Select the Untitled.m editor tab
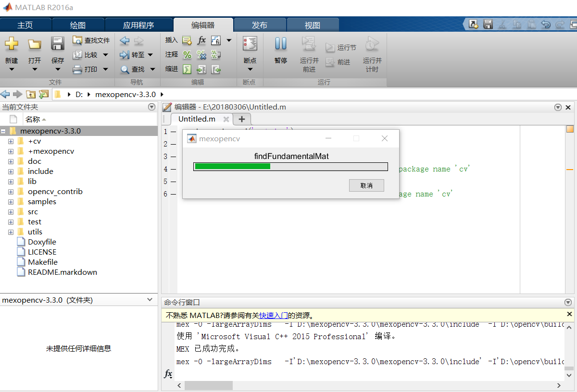577x392 pixels. pyautogui.click(x=197, y=119)
